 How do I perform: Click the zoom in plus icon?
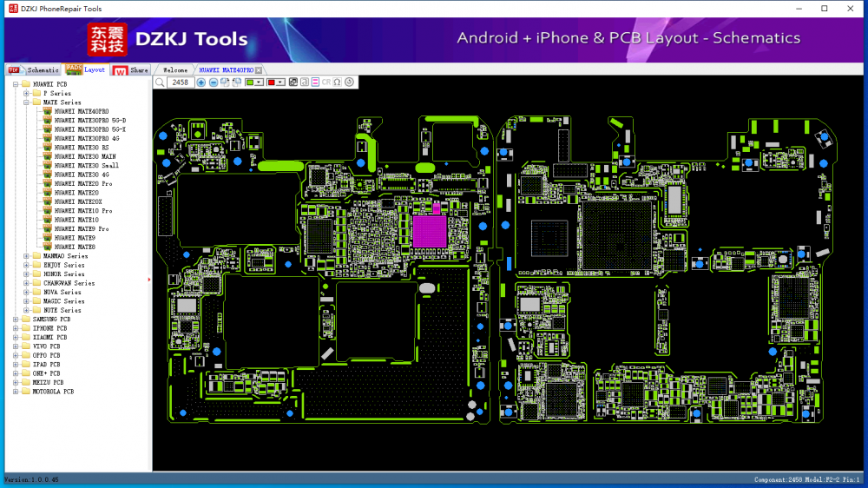(x=201, y=82)
